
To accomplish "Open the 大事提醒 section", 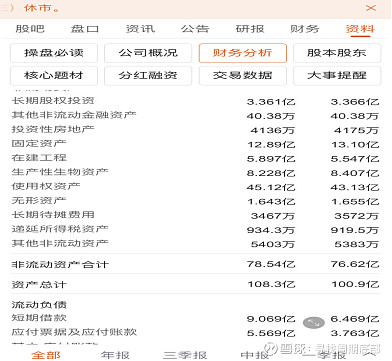I will click(337, 75).
